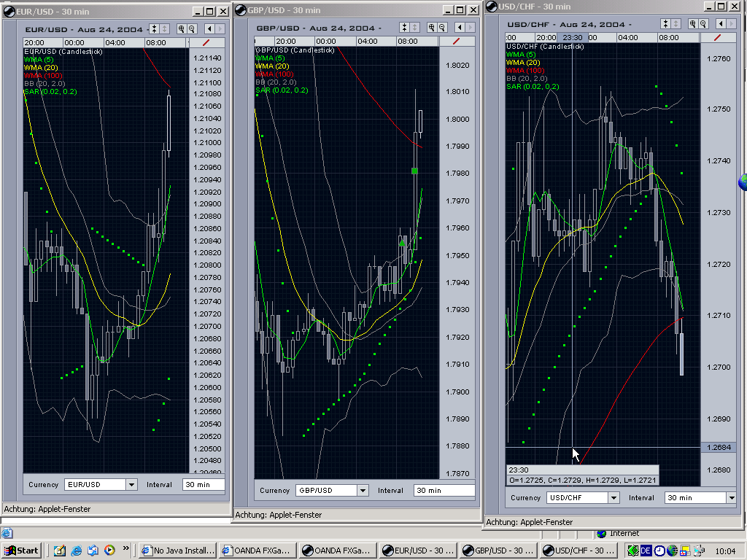Select the red line drawing tool in EUR/USD
This screenshot has height=560, width=747.
tap(206, 43)
